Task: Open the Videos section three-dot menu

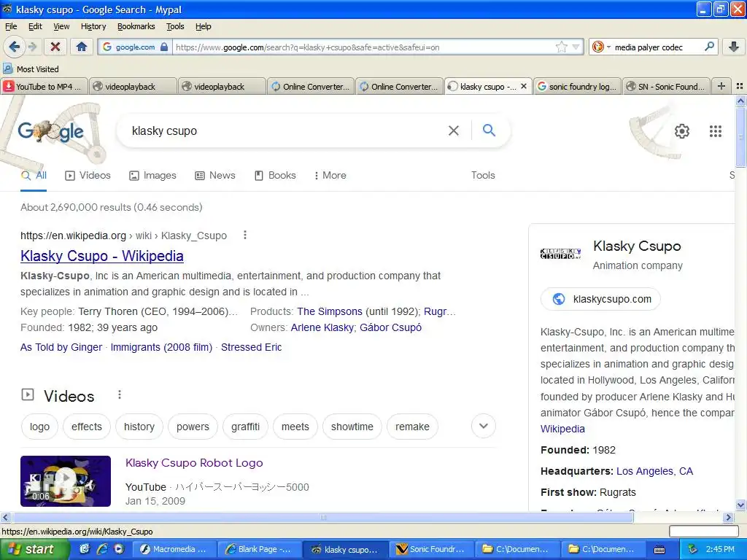Action: (x=120, y=394)
